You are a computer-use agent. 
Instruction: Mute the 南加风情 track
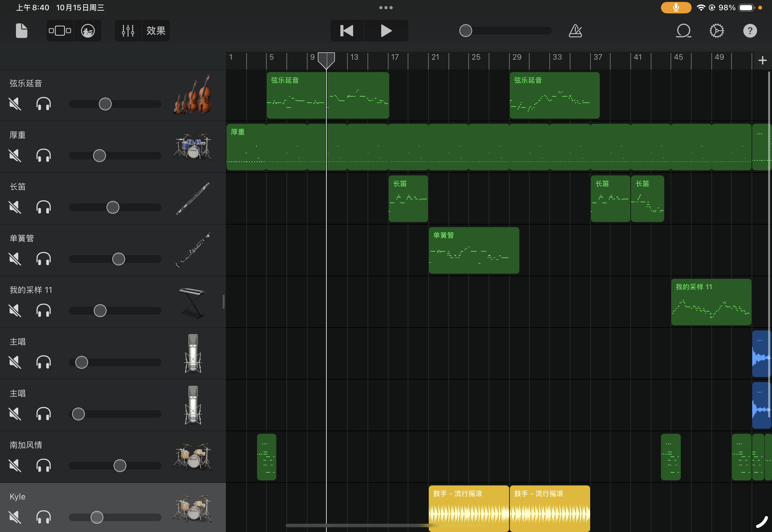coord(15,466)
